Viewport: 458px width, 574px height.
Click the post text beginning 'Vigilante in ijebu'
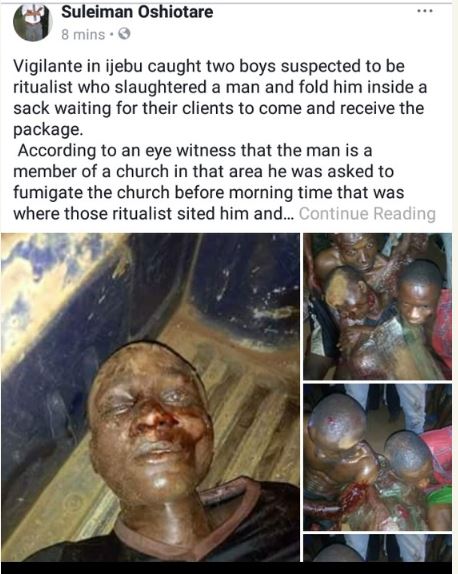[220, 98]
